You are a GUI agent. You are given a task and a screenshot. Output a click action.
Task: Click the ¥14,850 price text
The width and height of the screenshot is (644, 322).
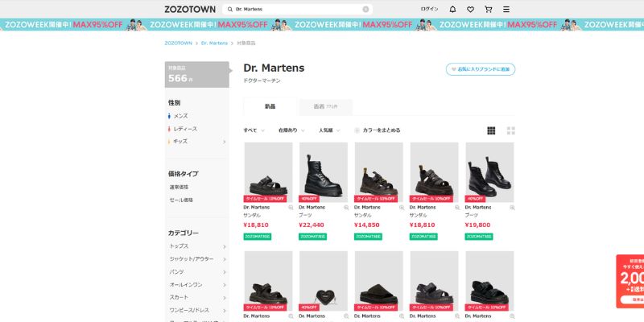pos(367,225)
